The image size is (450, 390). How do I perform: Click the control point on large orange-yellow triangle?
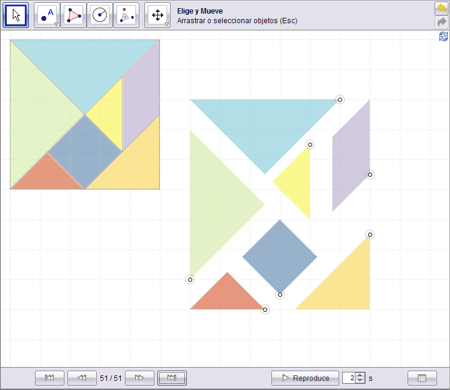tap(370, 235)
